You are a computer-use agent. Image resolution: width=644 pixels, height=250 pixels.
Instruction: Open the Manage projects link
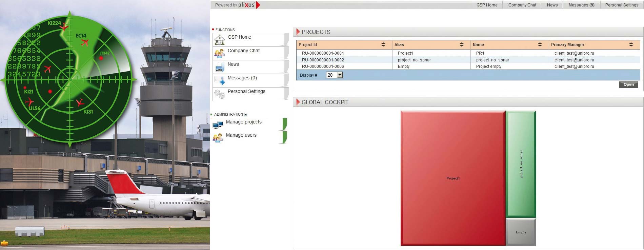tap(244, 122)
